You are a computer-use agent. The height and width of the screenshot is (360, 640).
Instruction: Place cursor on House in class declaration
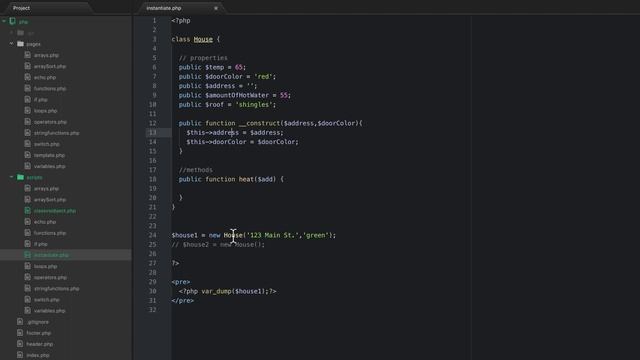tap(203, 39)
